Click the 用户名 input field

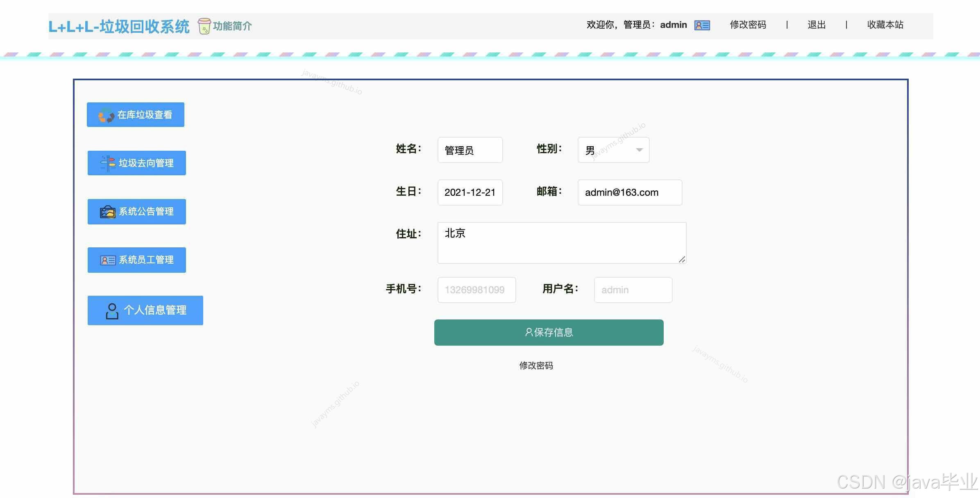633,290
